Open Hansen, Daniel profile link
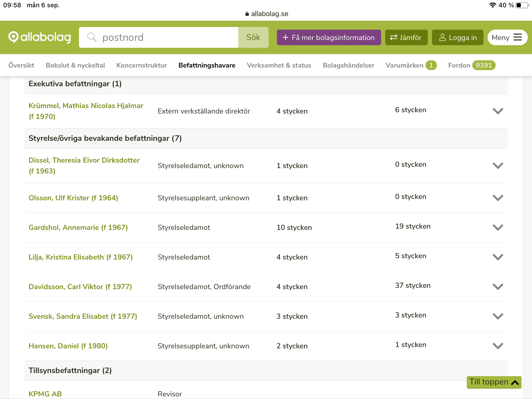This screenshot has width=532, height=399. click(x=68, y=346)
